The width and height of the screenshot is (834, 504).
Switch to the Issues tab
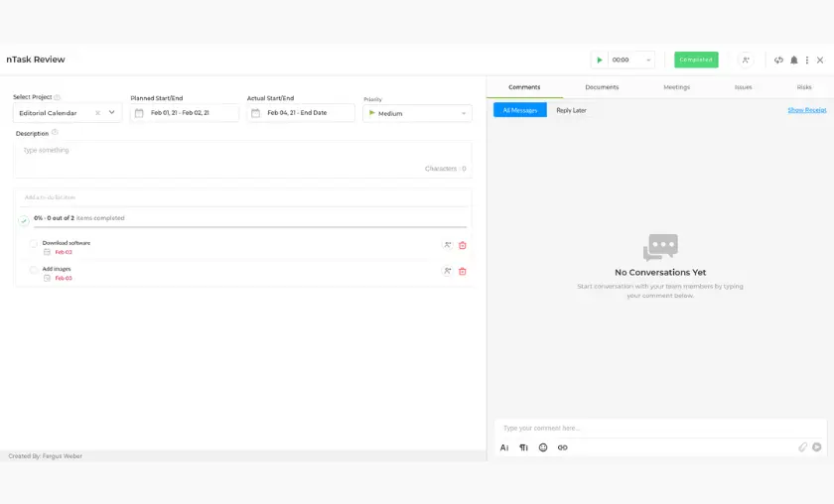tap(743, 87)
